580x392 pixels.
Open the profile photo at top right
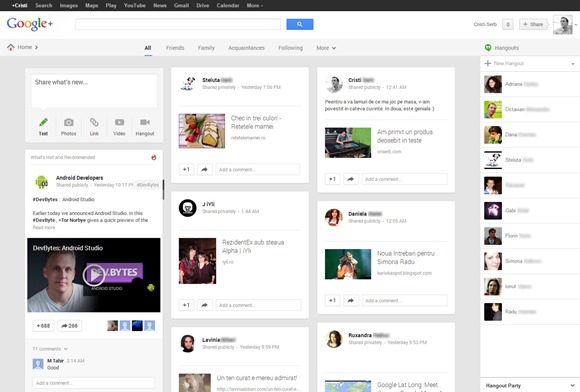(x=563, y=25)
